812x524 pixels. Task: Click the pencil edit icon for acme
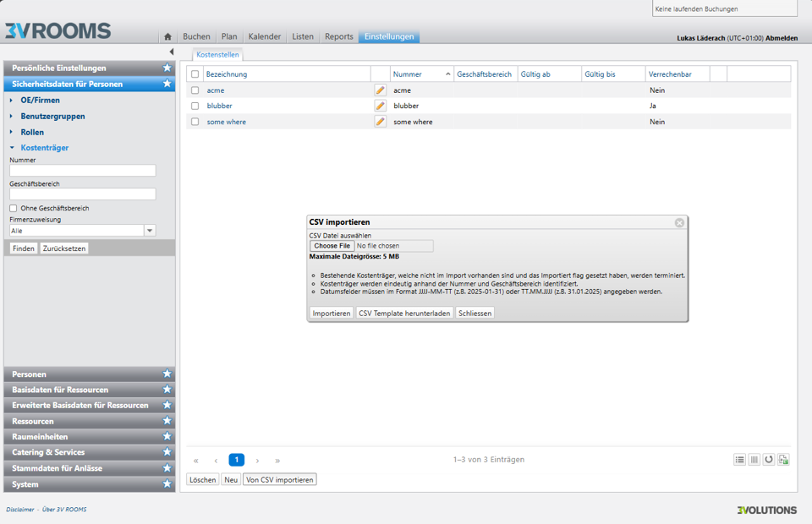click(x=380, y=90)
